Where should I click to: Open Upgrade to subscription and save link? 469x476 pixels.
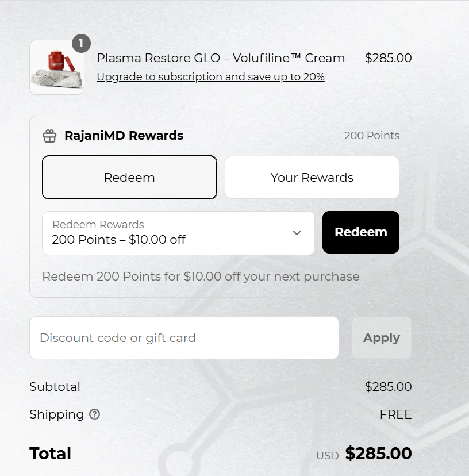pyautogui.click(x=211, y=77)
